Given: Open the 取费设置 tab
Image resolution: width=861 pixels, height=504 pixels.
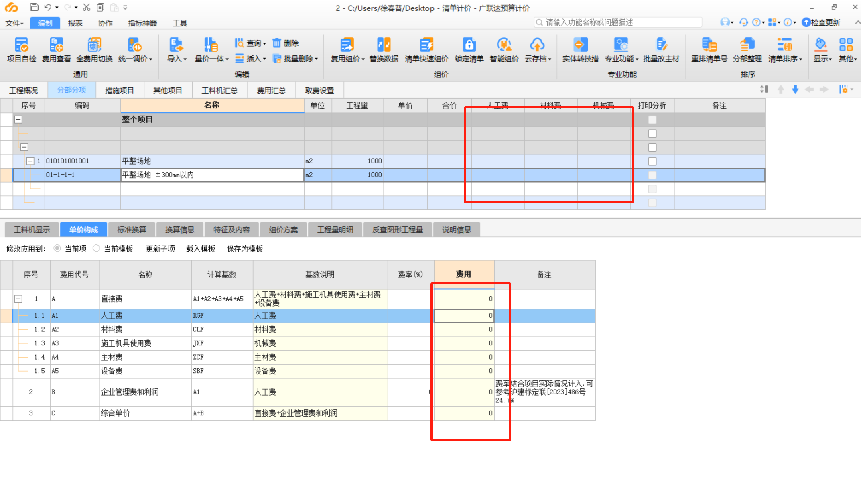Looking at the screenshot, I should (319, 90).
